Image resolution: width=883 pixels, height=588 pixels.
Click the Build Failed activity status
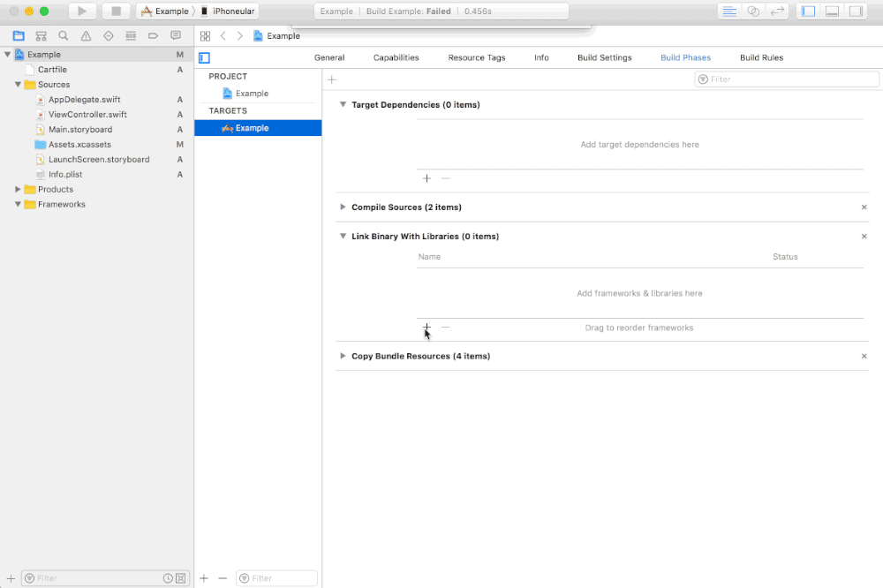pyautogui.click(x=441, y=11)
